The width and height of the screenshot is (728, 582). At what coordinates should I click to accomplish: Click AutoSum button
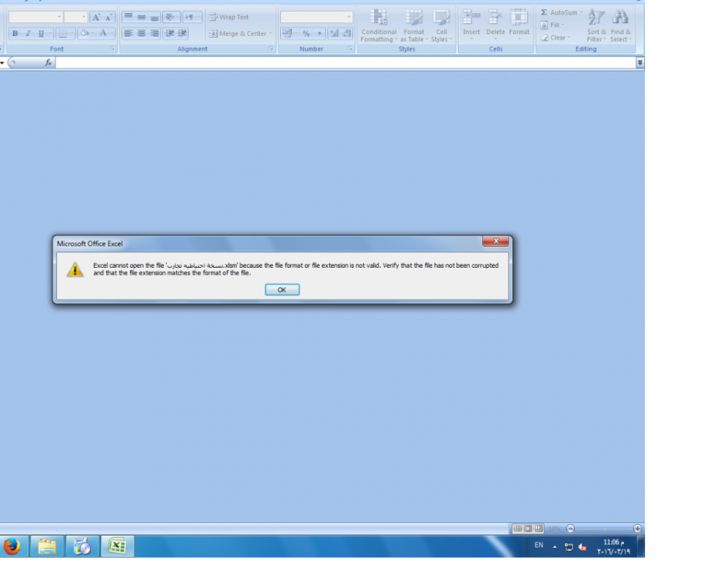coord(560,12)
